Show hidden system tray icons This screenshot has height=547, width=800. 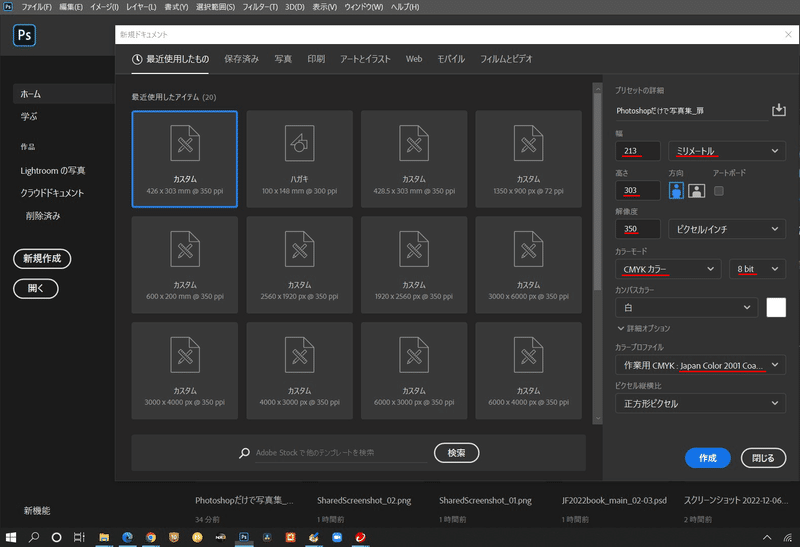tap(767, 537)
